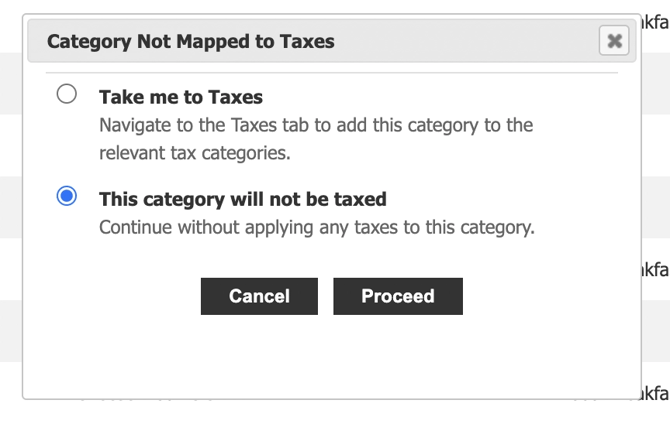The width and height of the screenshot is (670, 424).
Task: Click the divider line under the title bar
Action: tap(330, 73)
